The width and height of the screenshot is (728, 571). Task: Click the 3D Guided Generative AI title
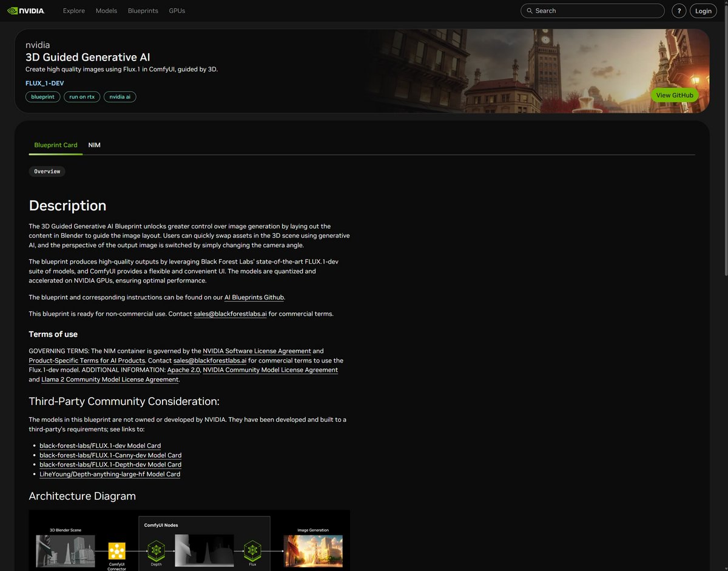(x=88, y=58)
